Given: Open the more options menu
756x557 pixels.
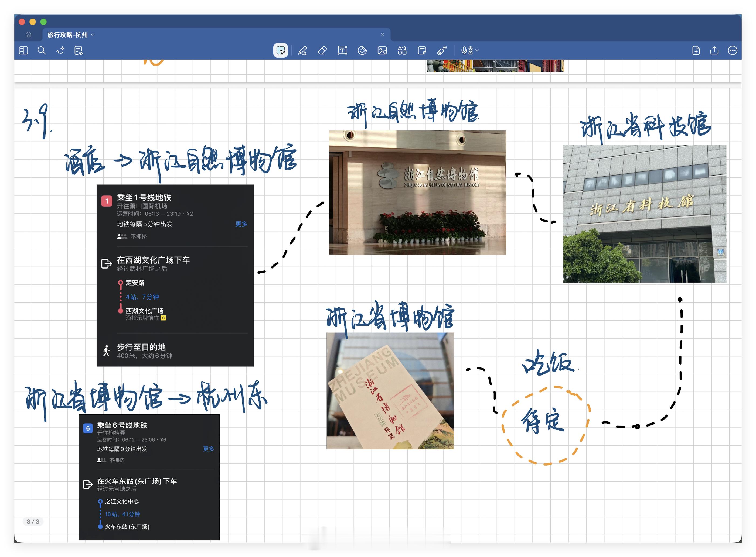Looking at the screenshot, I should pyautogui.click(x=732, y=51).
